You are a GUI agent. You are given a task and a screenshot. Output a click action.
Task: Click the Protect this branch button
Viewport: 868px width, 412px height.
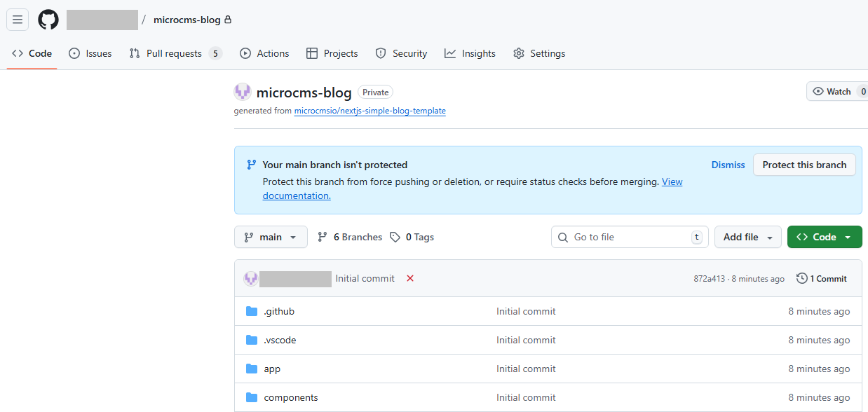pyautogui.click(x=804, y=165)
